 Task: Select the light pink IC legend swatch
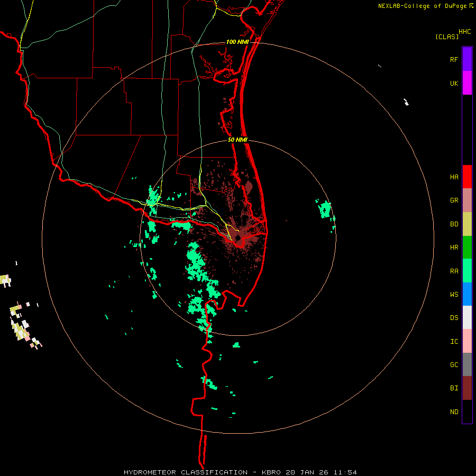tap(467, 341)
